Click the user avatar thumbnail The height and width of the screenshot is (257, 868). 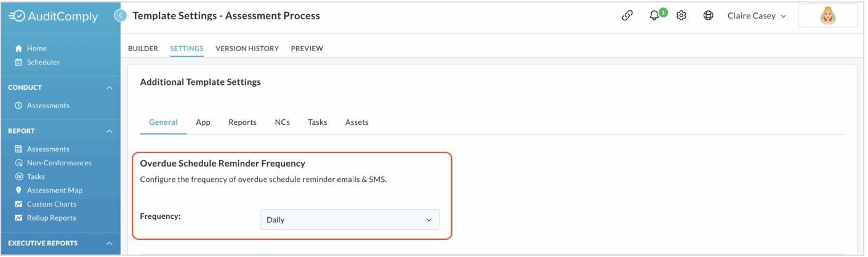point(828,17)
